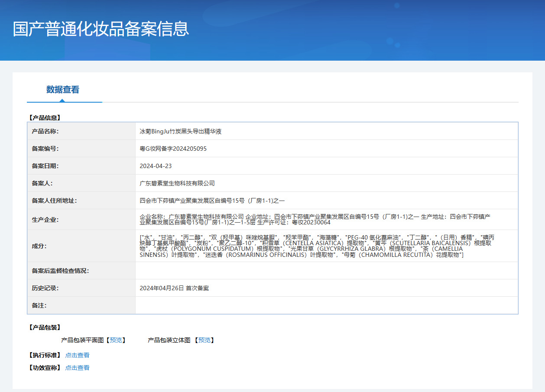Click the 生产企业 details text
The image size is (545, 392).
click(x=315, y=219)
